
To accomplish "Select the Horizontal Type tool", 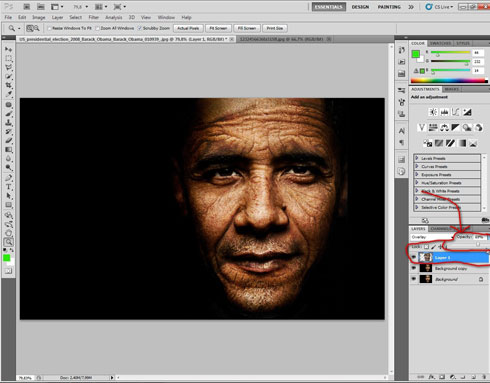I will click(9, 187).
